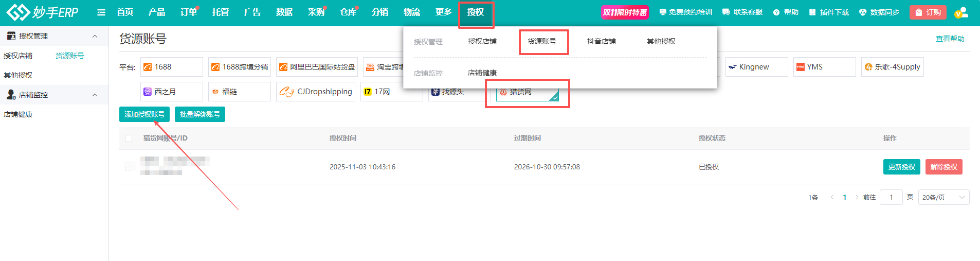Screen dimensions: 980x261
Task: Click 数据同步 data sync
Action: pos(879,12)
